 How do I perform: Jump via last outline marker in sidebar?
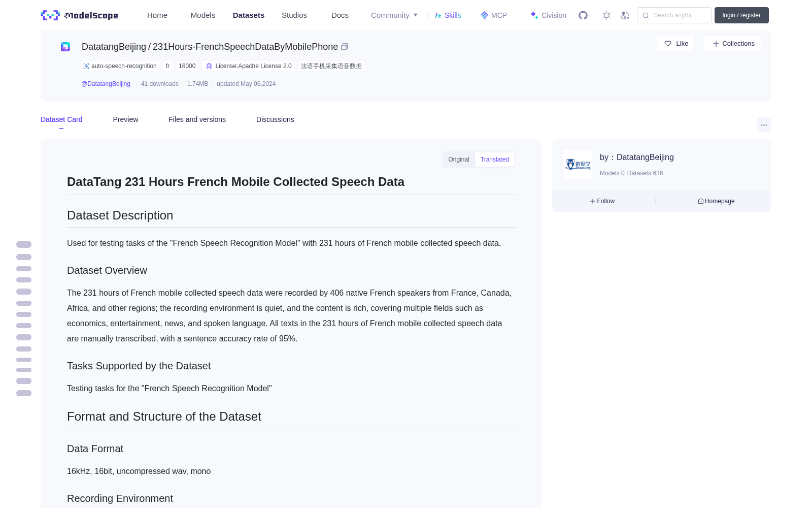(x=24, y=393)
